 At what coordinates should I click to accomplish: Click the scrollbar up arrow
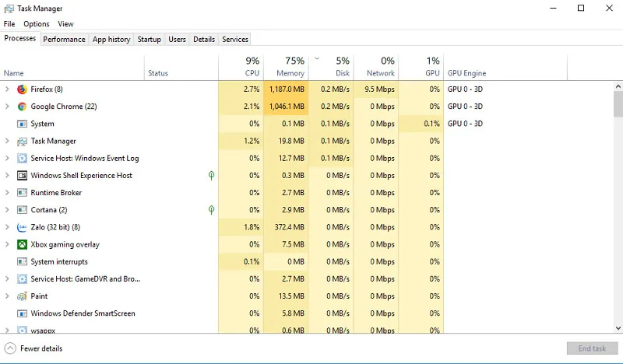[618, 86]
